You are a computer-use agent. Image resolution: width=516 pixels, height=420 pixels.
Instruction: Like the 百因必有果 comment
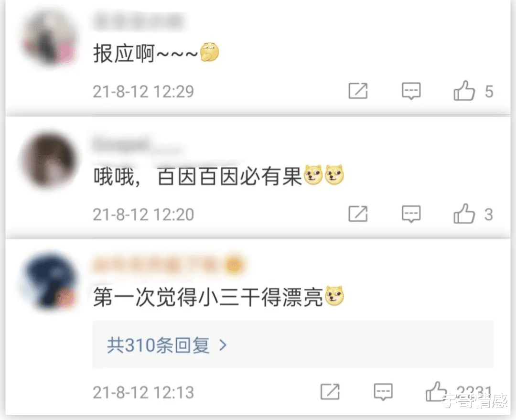click(464, 214)
